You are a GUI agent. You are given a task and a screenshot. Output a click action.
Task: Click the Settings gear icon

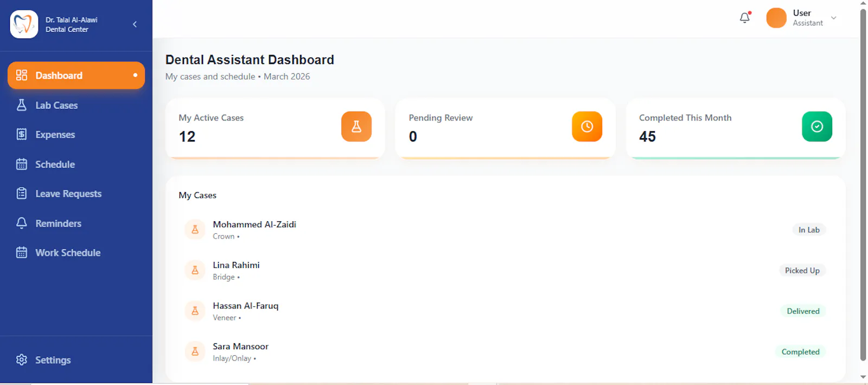[x=22, y=360]
